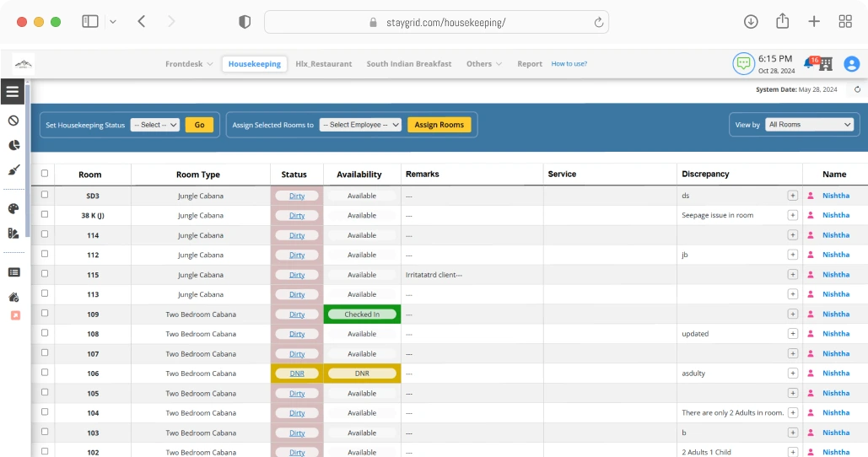Image resolution: width=868 pixels, height=457 pixels.
Task: Open the pie chart icon in sidebar
Action: (x=13, y=145)
